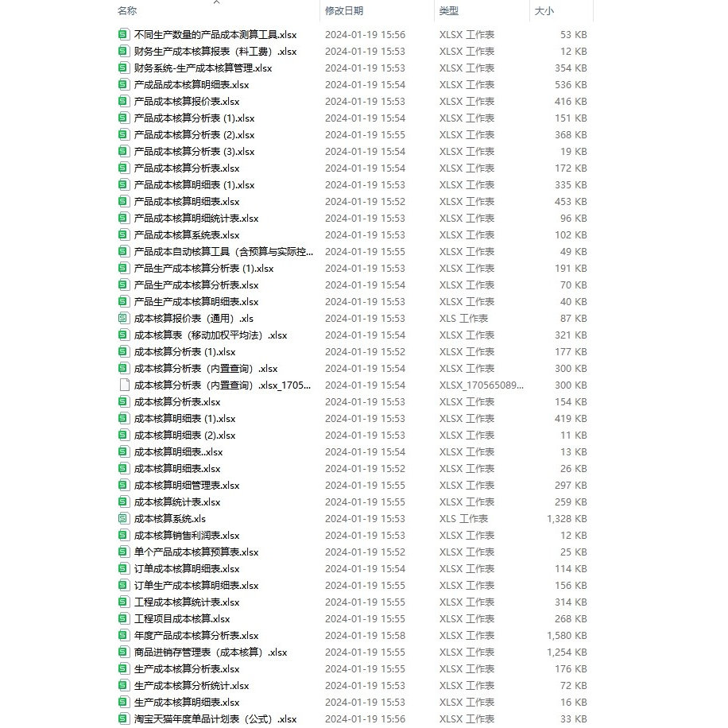Select file name 成本核算分析表 (1).xlsx

pos(185,351)
